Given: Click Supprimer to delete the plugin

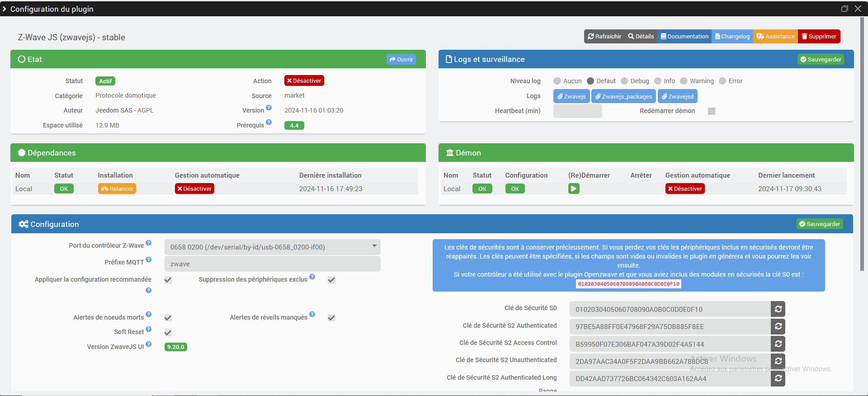Looking at the screenshot, I should pyautogui.click(x=819, y=37).
